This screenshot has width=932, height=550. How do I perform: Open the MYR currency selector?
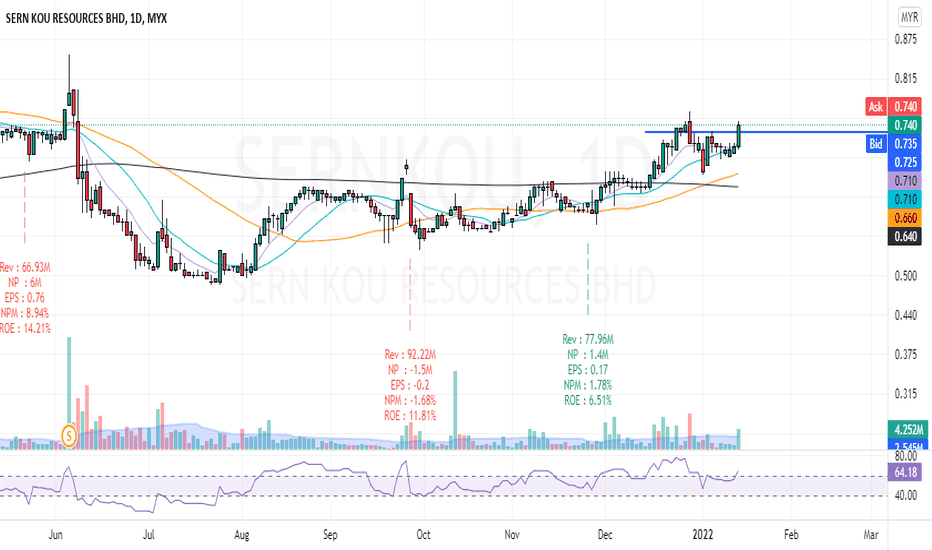(909, 18)
